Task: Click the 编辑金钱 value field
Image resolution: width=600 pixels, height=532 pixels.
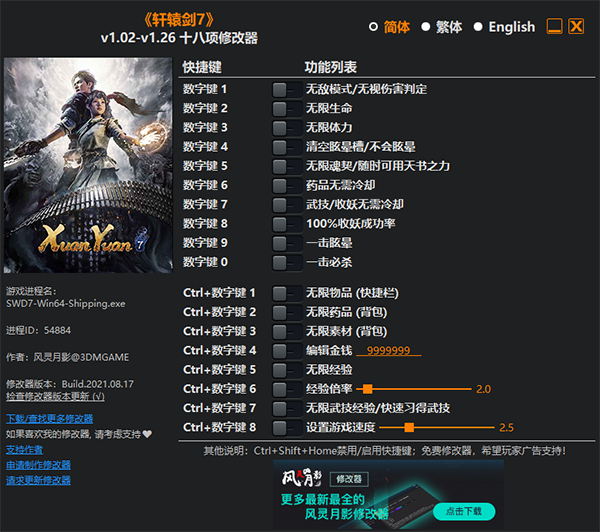Action: (x=393, y=351)
